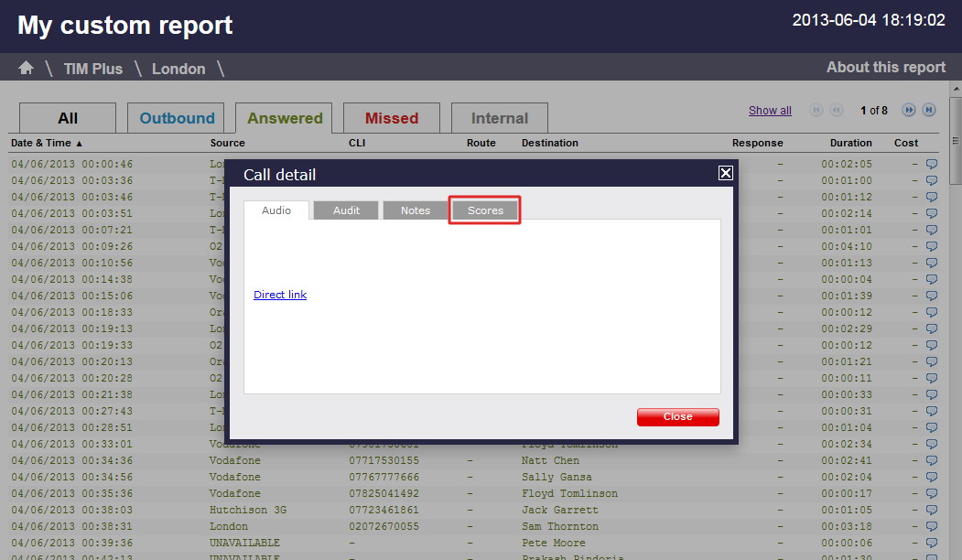Jump to last page of results
Image resolution: width=962 pixels, height=560 pixels.
tap(929, 110)
